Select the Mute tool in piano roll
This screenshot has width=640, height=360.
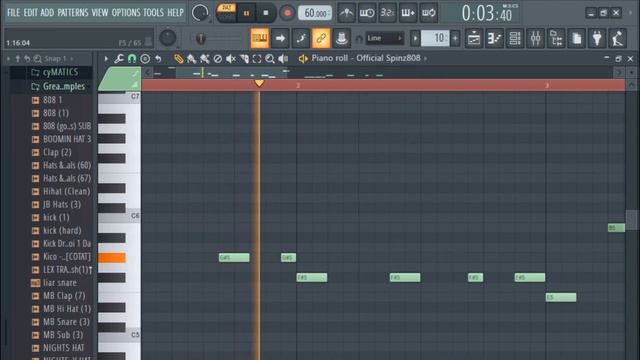231,59
